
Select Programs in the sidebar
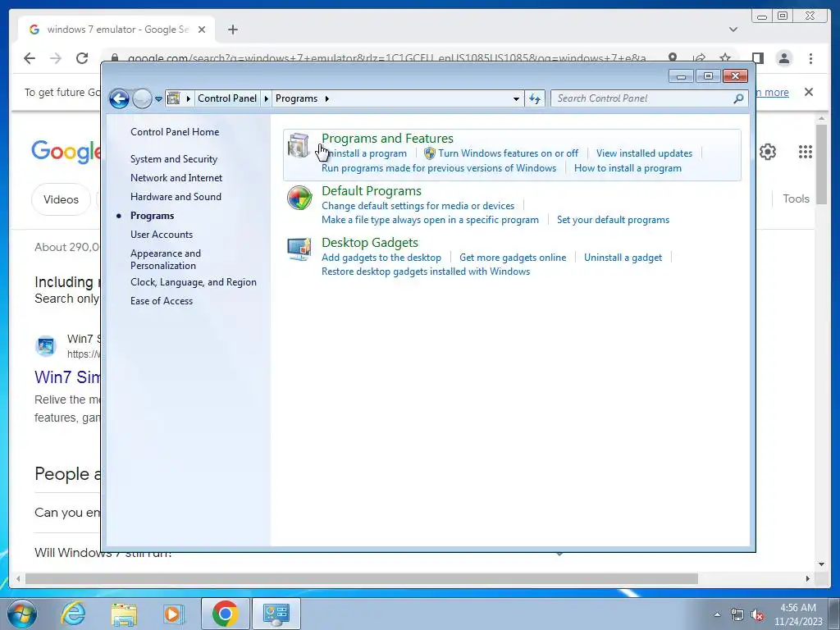pos(152,216)
